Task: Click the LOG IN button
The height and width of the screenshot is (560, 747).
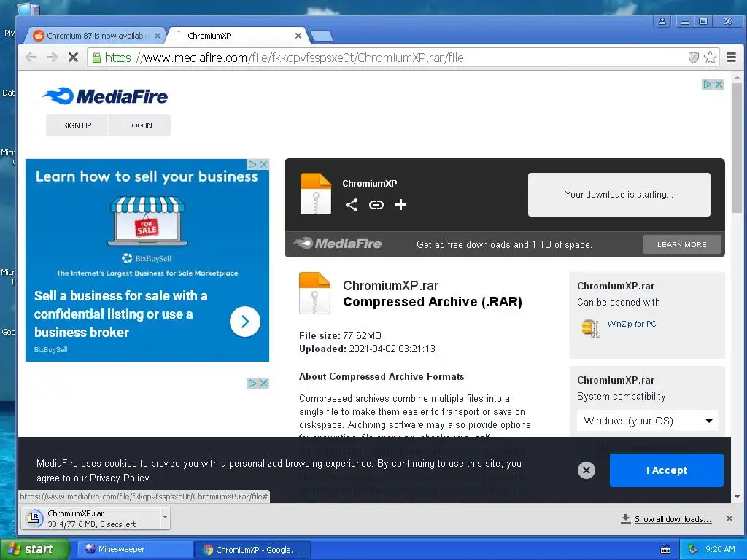Action: click(x=139, y=125)
